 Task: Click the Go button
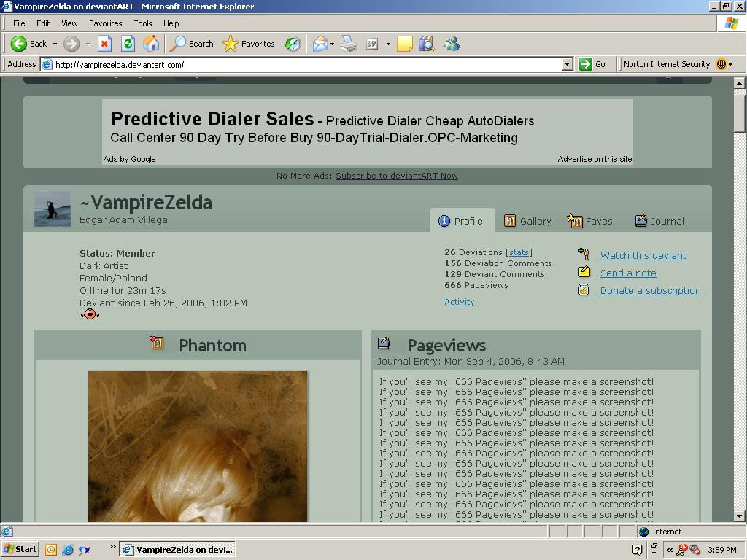[592, 64]
